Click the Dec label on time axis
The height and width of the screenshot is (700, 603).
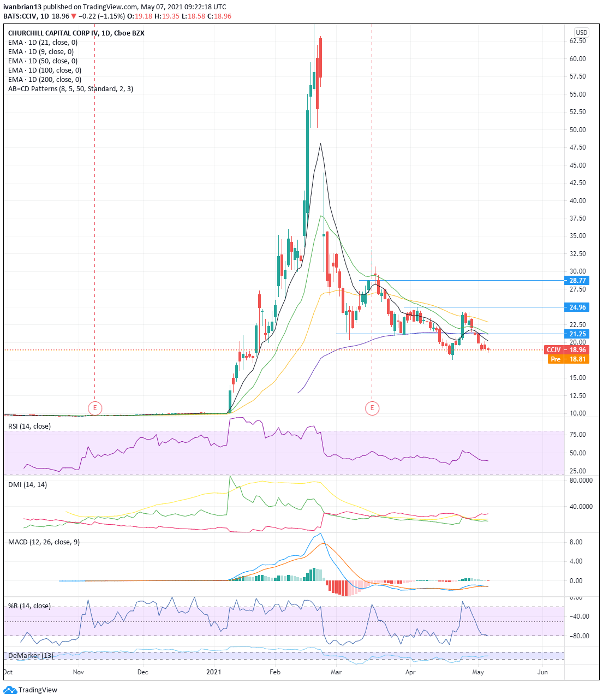142,672
